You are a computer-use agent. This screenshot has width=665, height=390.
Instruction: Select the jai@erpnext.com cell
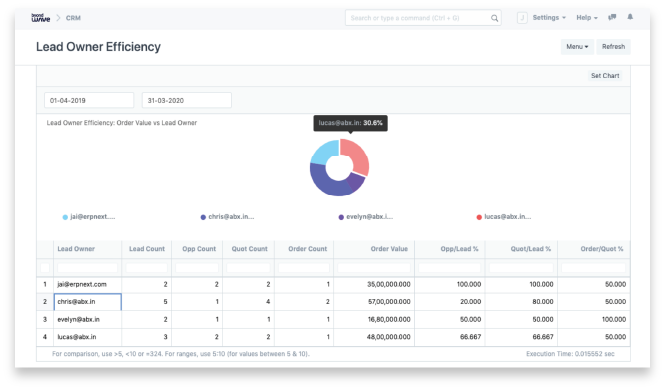(x=87, y=284)
